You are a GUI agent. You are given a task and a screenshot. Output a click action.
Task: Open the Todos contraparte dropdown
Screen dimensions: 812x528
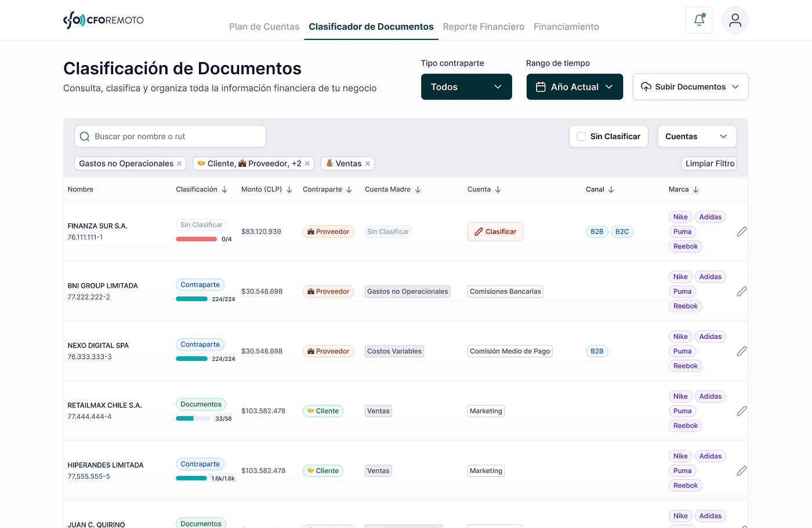tap(466, 86)
